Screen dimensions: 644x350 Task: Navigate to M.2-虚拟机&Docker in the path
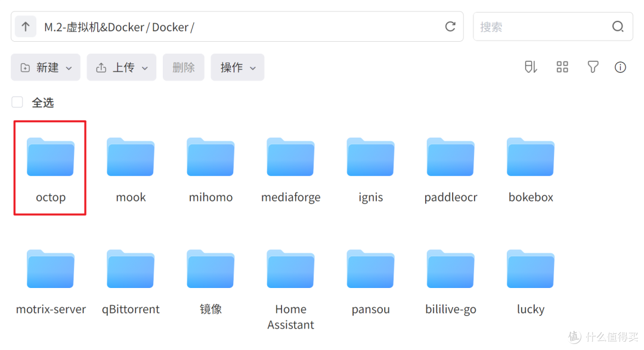point(94,27)
